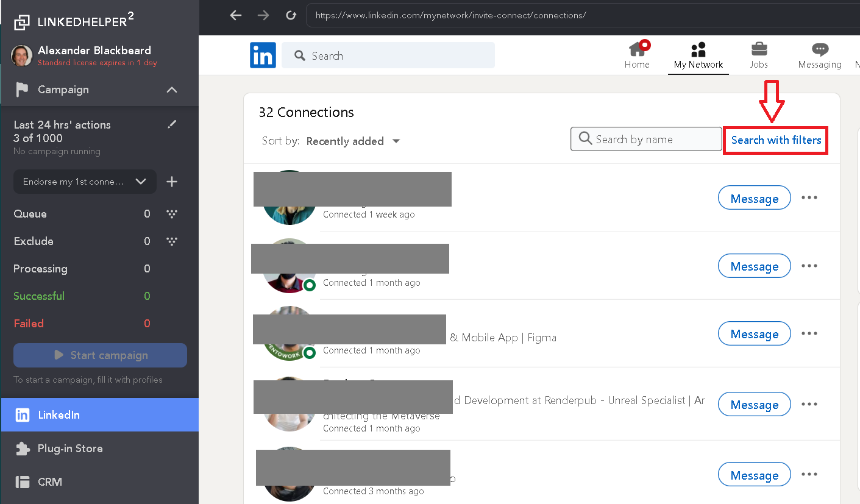
Task: Click the URL address field
Action: (582, 15)
